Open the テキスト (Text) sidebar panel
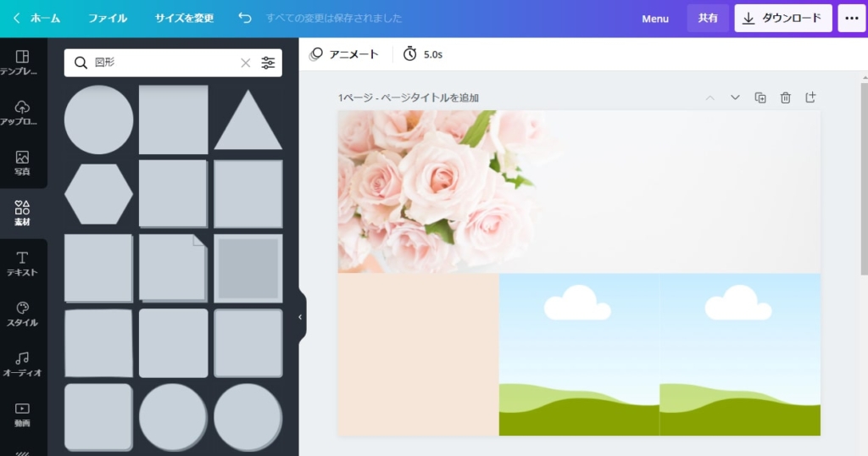 (23, 264)
